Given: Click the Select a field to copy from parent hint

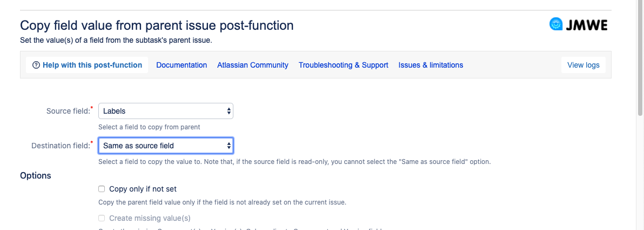Looking at the screenshot, I should pos(149,127).
